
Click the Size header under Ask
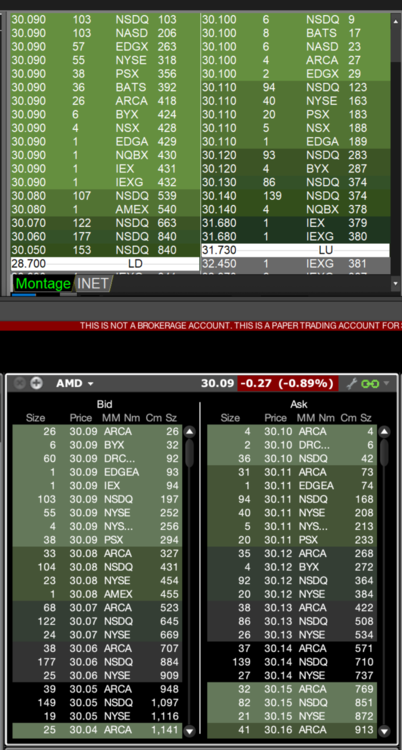click(x=230, y=418)
